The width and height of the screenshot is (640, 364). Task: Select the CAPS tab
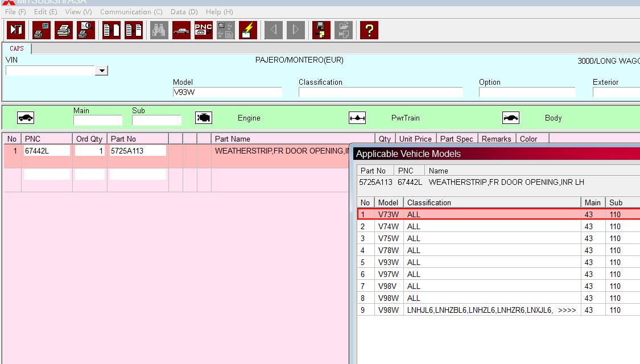[16, 48]
